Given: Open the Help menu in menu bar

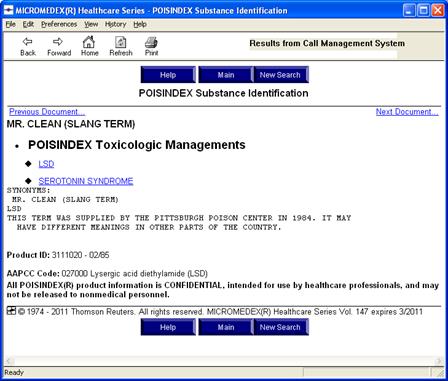Looking at the screenshot, I should (x=140, y=24).
